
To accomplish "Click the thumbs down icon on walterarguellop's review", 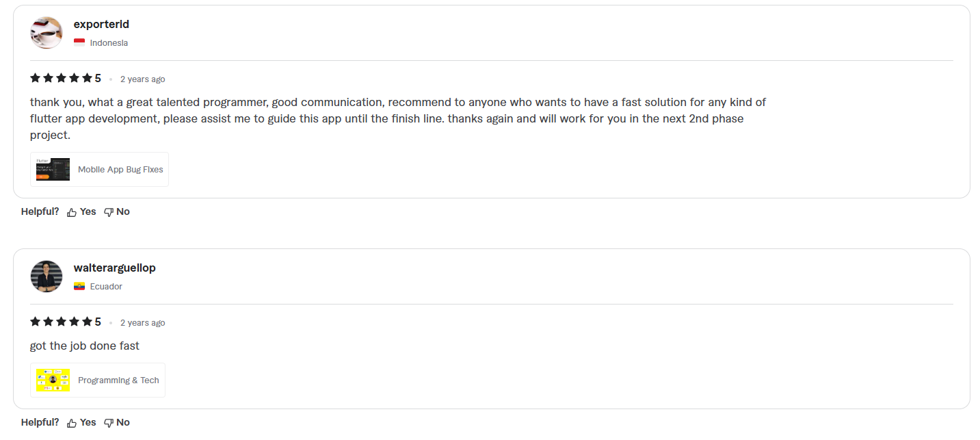I will 108,422.
